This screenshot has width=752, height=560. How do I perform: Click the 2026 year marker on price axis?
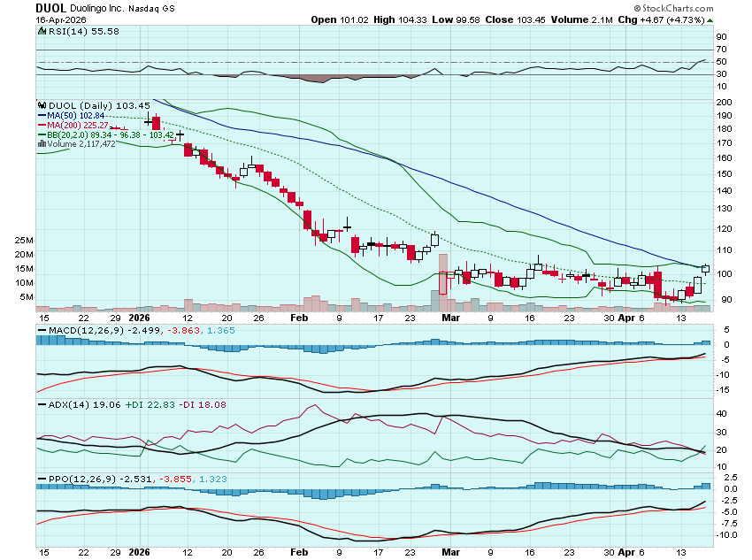pyautogui.click(x=139, y=316)
